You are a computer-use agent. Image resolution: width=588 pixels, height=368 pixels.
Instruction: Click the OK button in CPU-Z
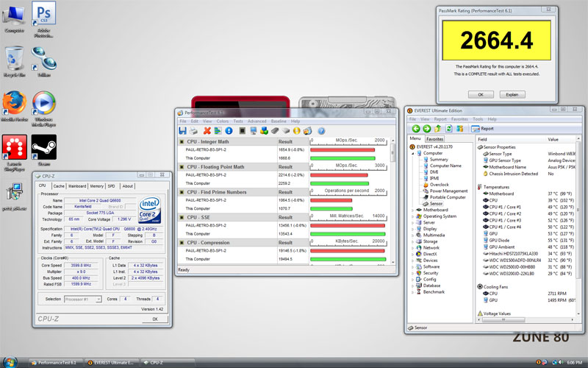155,319
